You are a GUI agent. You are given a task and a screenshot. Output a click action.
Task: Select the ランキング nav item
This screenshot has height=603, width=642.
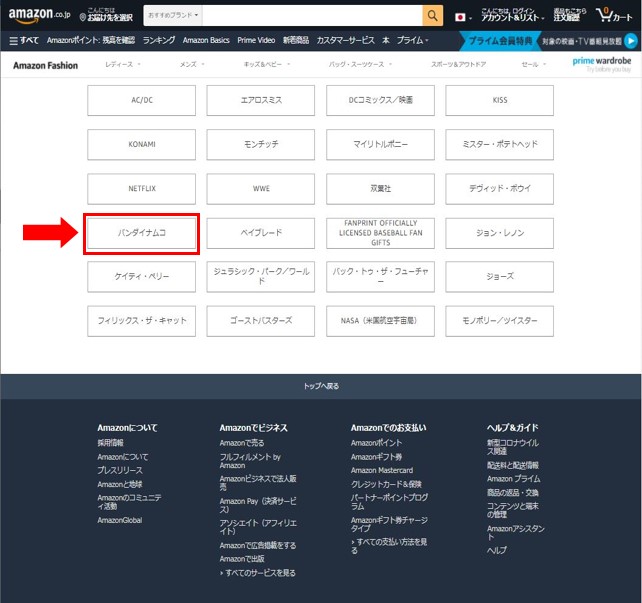[158, 40]
